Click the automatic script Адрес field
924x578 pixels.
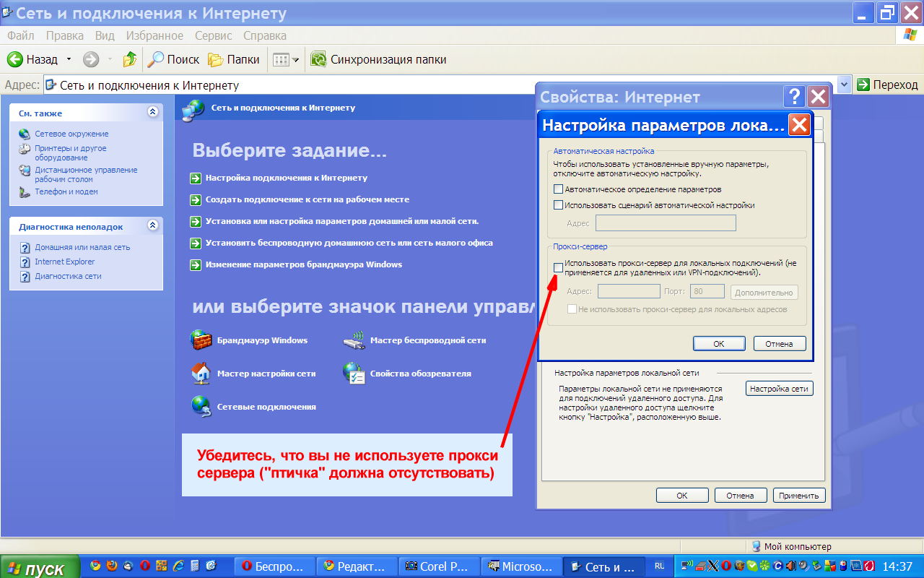coord(665,223)
